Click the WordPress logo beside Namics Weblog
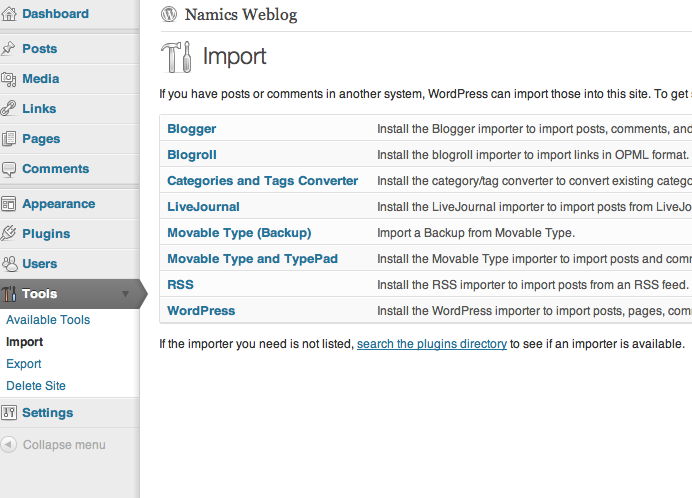692x498 pixels. pos(169,14)
